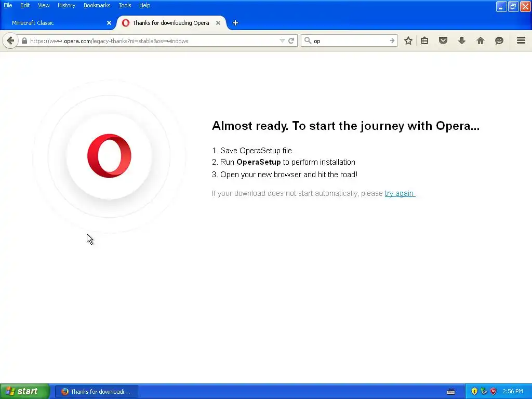Open the hamburger menu
532x399 pixels.
(521, 41)
